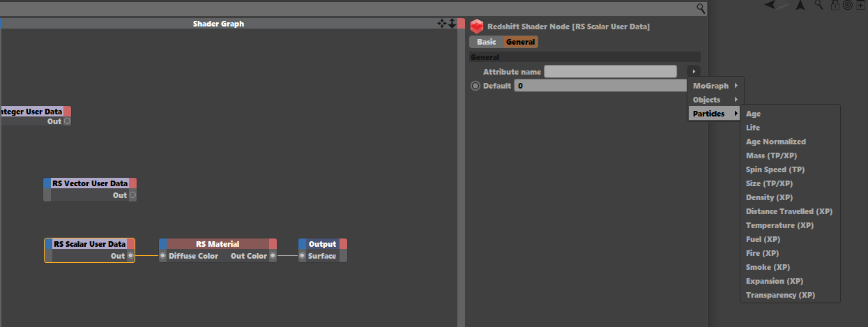Screen dimensions: 868x327
Task: Click the search input bar at the top
Action: tap(347, 8)
